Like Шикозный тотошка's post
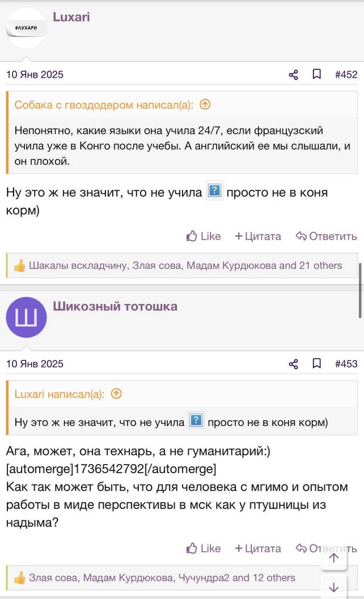 [204, 548]
